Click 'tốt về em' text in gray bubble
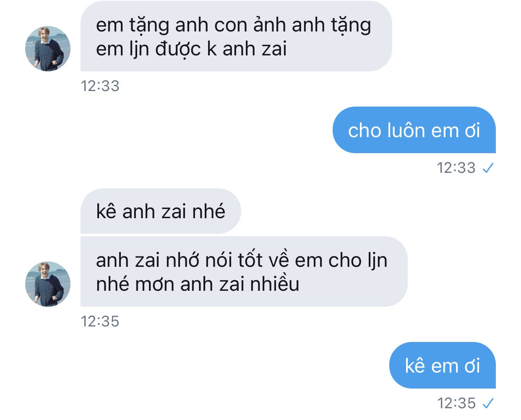Image resolution: width=521 pixels, height=420 pixels. [281, 261]
